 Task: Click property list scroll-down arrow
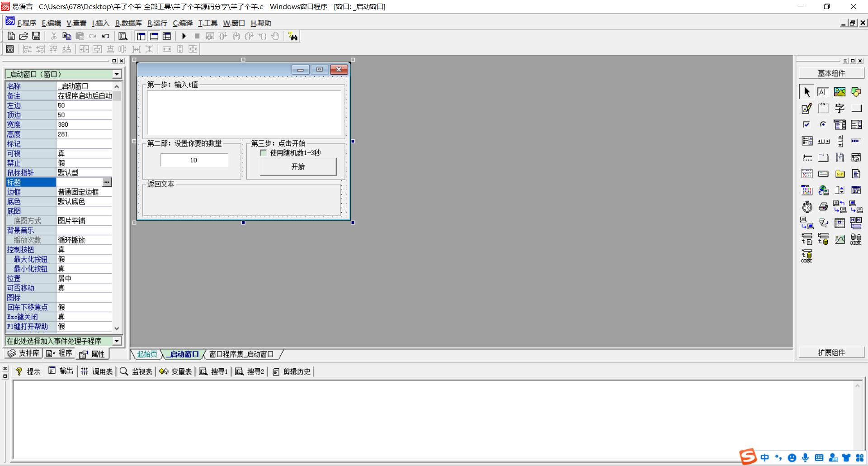117,328
